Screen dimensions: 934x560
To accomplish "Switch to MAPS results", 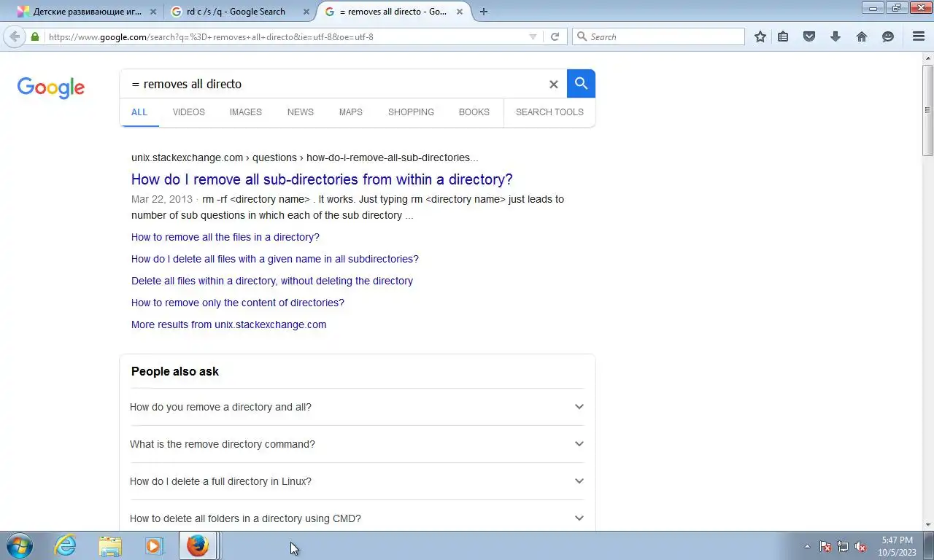I will (x=350, y=112).
